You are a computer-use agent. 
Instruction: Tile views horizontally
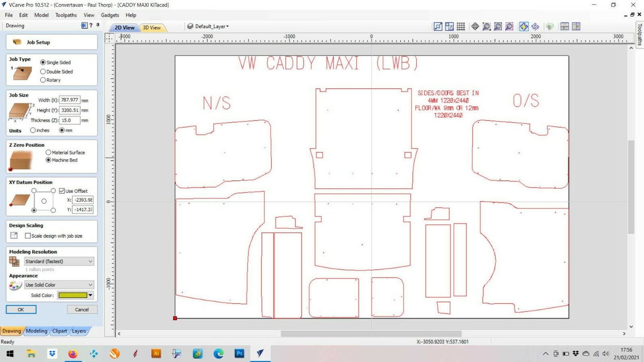click(x=565, y=27)
